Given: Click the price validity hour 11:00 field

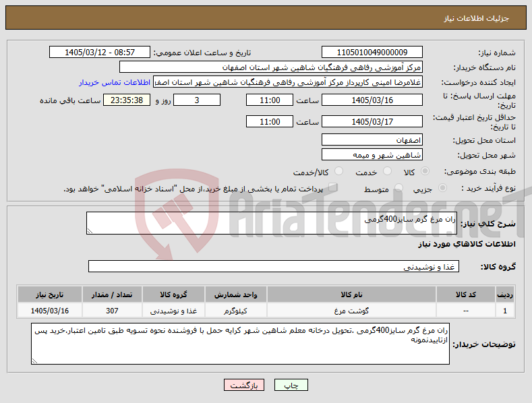Looking at the screenshot, I should 270,121.
